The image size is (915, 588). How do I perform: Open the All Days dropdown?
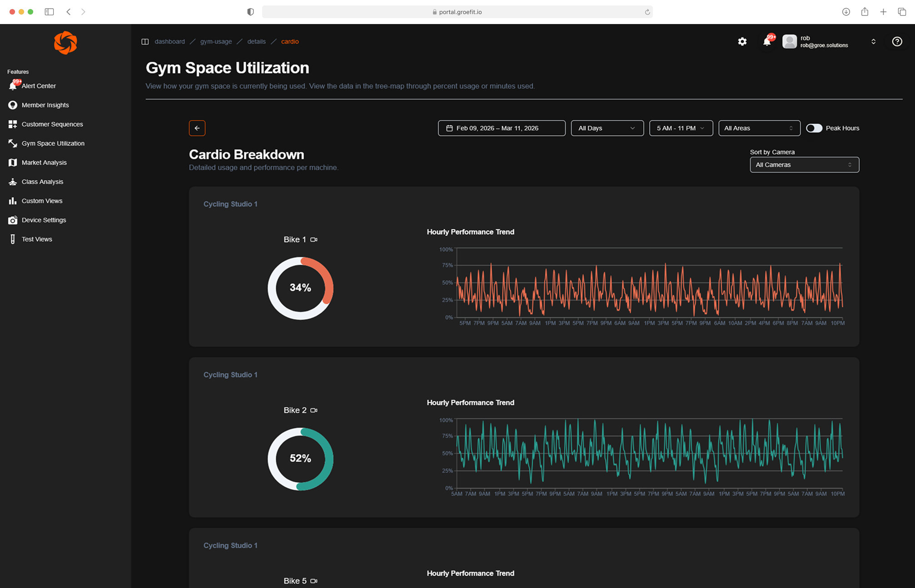[x=607, y=128]
